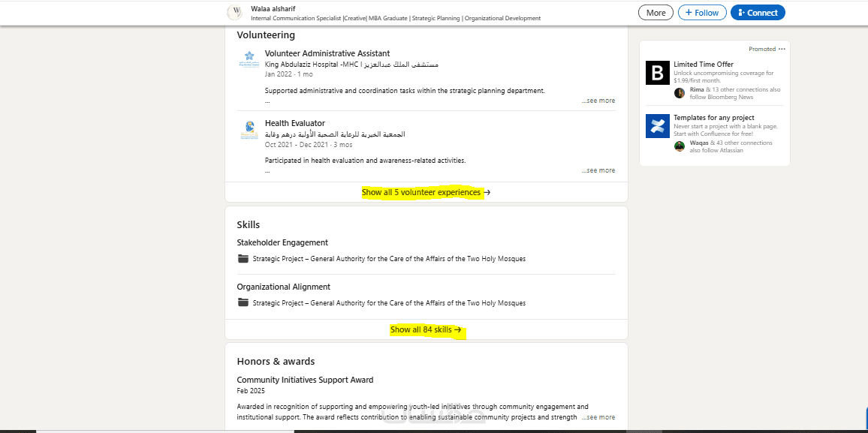The height and width of the screenshot is (433, 868).
Task: Click the Bloomberg ad logo
Action: click(x=657, y=72)
